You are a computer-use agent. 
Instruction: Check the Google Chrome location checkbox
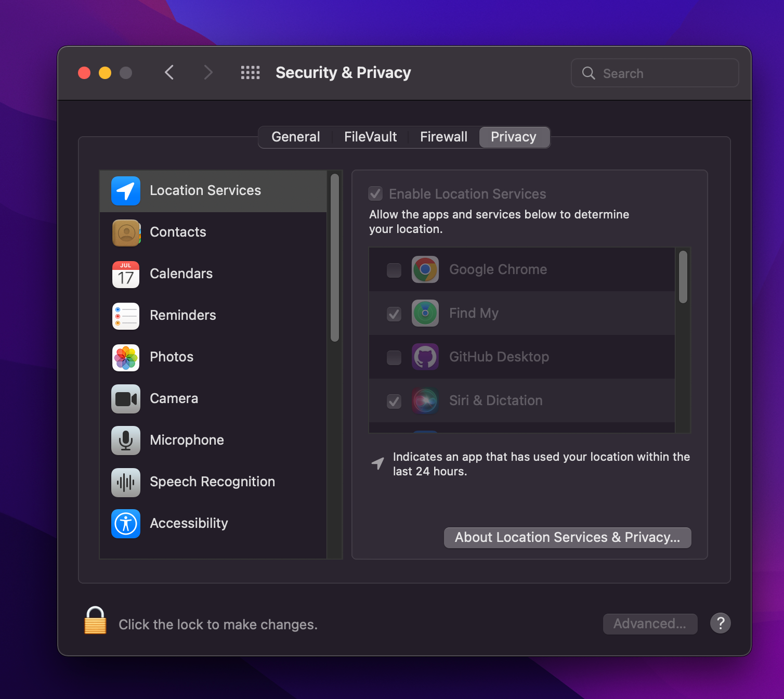[x=394, y=270]
